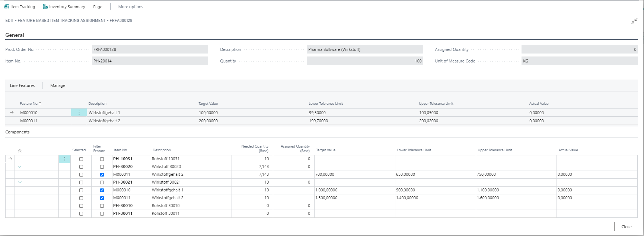The width and height of the screenshot is (644, 236).
Task: Click the Selected column header
Action: pos(79,150)
